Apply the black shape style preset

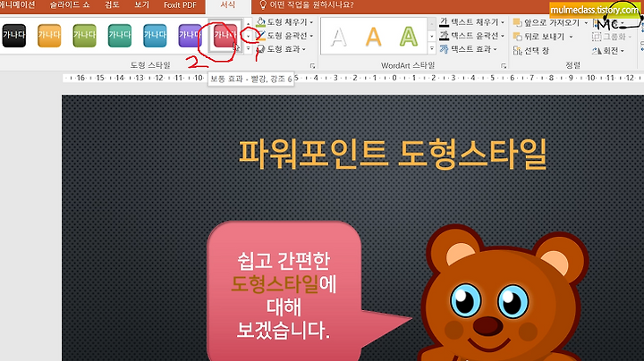(14, 35)
